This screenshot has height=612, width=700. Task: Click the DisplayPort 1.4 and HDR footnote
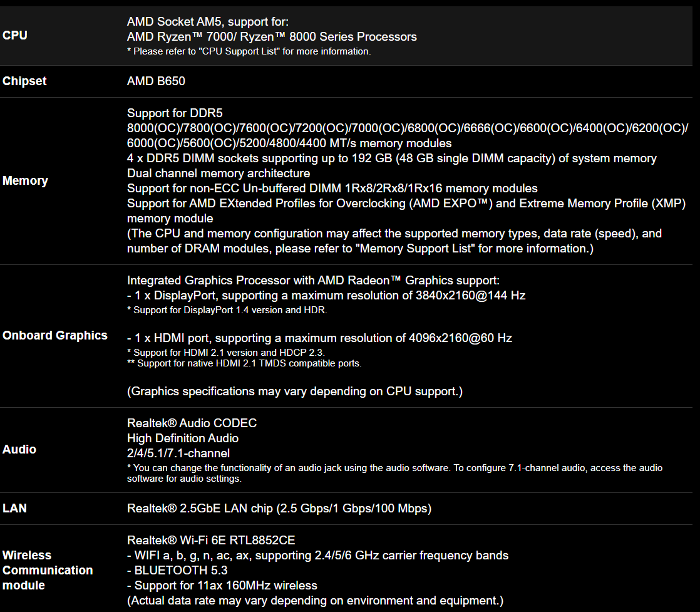coord(227,310)
